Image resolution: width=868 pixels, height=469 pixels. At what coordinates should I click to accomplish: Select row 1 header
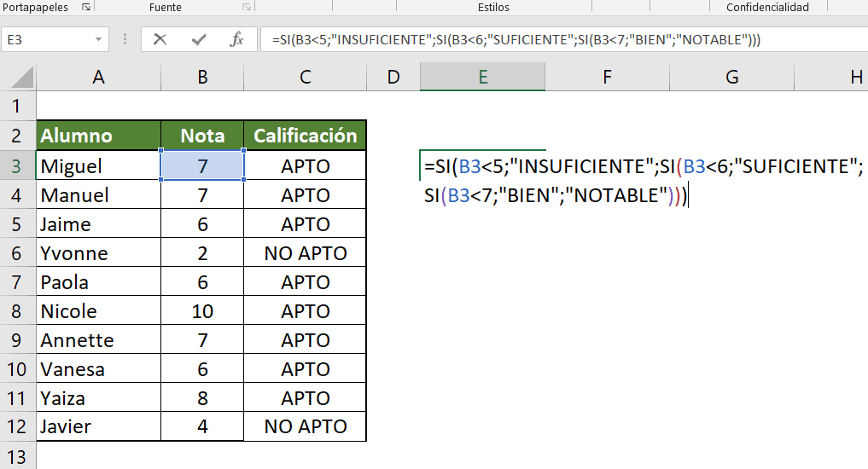point(16,106)
